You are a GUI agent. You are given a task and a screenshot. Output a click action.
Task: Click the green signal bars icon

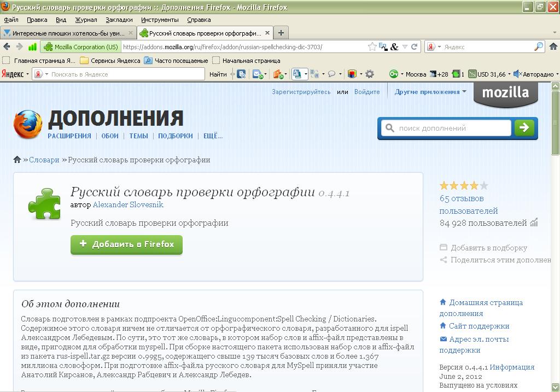pos(32,47)
